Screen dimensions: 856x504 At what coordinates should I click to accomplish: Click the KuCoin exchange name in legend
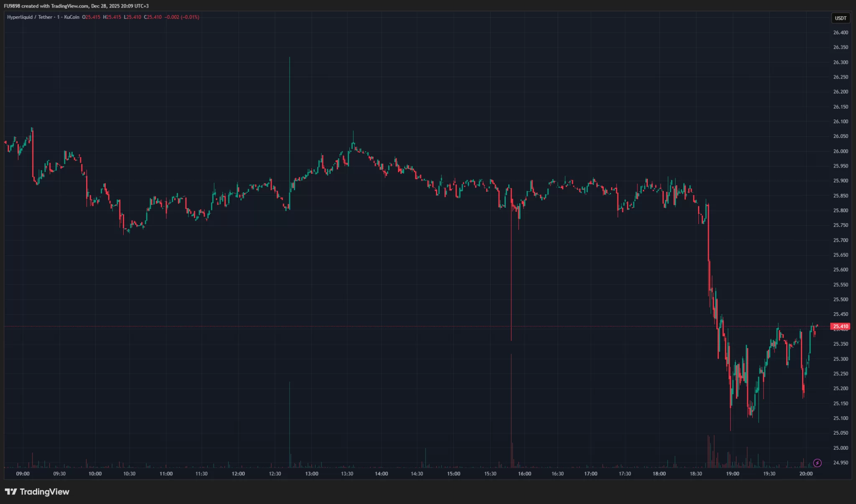point(71,17)
